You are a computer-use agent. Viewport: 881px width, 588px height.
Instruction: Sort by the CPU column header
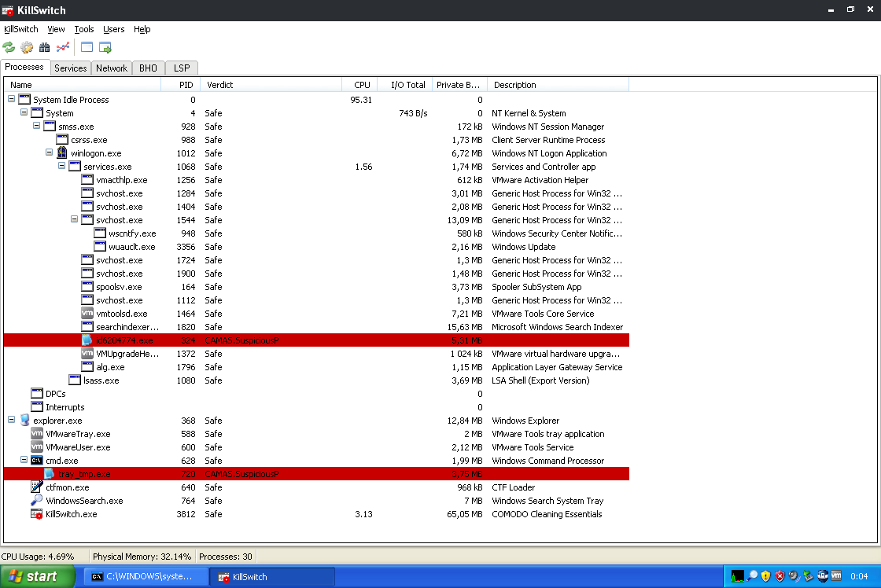click(x=359, y=85)
